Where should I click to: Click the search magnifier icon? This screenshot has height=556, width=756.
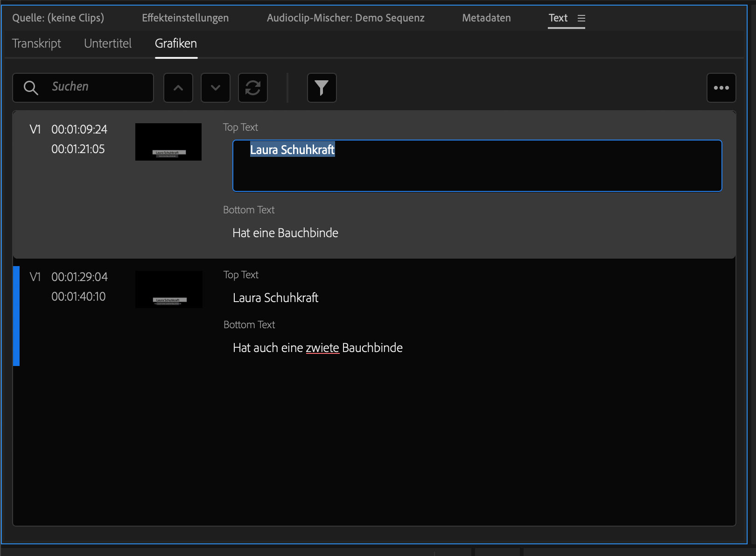coord(31,88)
